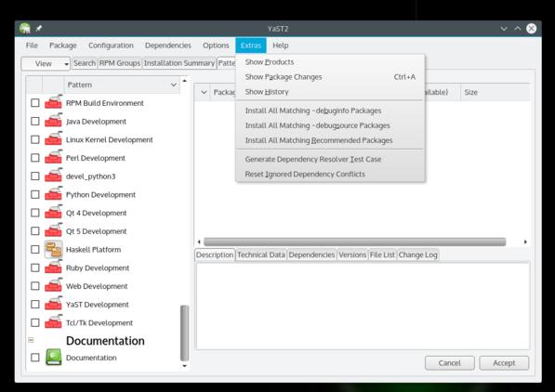Click the Java Development pattern icon
Viewport: 555px width, 392px height.
point(53,121)
